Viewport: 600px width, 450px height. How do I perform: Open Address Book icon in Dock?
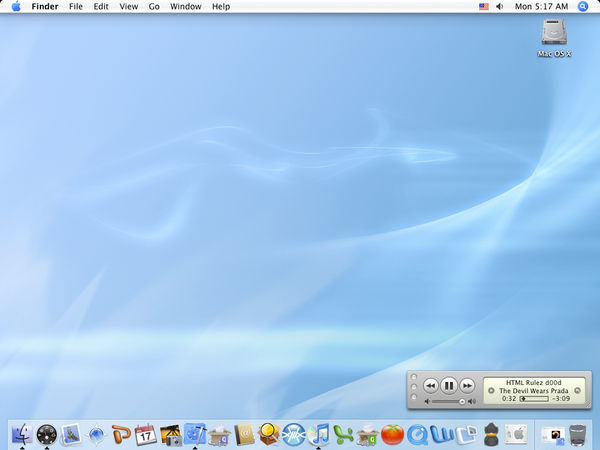click(244, 435)
